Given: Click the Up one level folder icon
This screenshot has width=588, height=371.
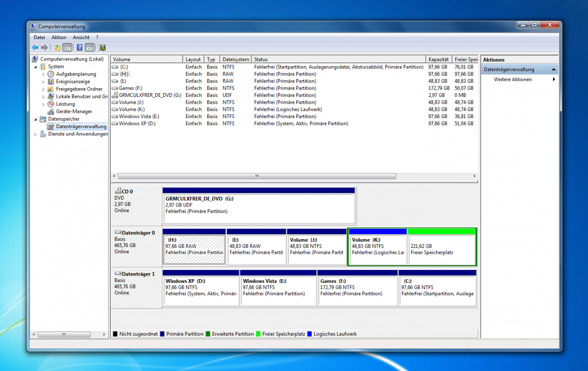Looking at the screenshot, I should [x=57, y=47].
